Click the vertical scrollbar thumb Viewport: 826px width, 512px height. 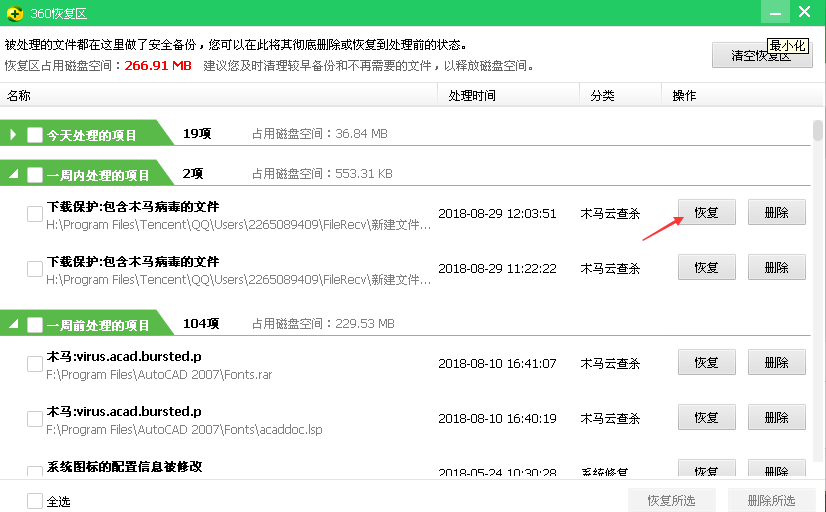point(817,131)
